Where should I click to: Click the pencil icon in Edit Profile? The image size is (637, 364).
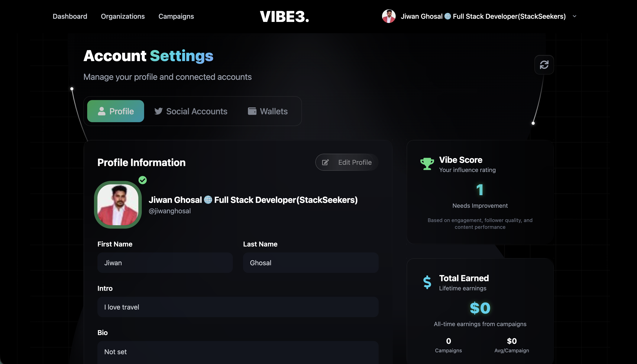pyautogui.click(x=325, y=162)
